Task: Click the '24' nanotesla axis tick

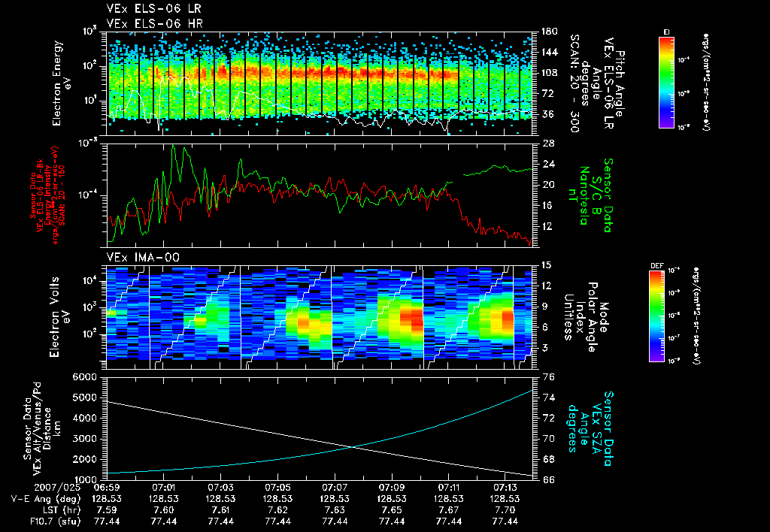Action: (549, 164)
